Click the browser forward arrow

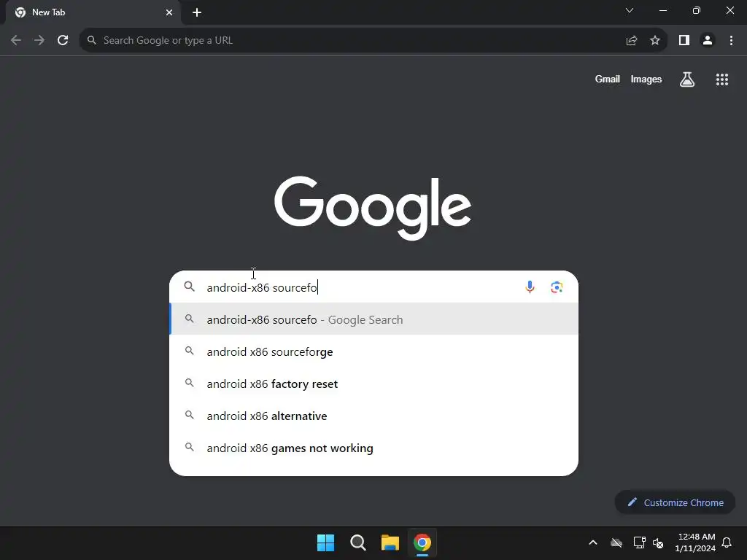(x=39, y=41)
